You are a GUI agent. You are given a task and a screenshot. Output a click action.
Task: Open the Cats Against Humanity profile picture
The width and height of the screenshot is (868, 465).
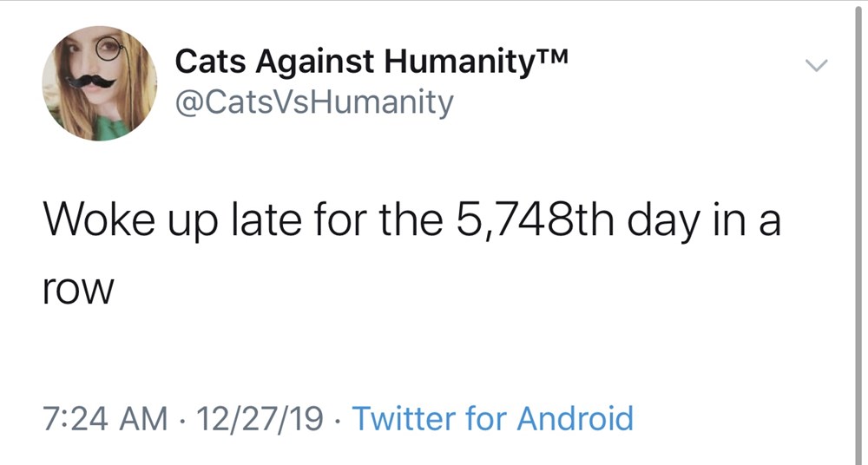click(x=99, y=83)
